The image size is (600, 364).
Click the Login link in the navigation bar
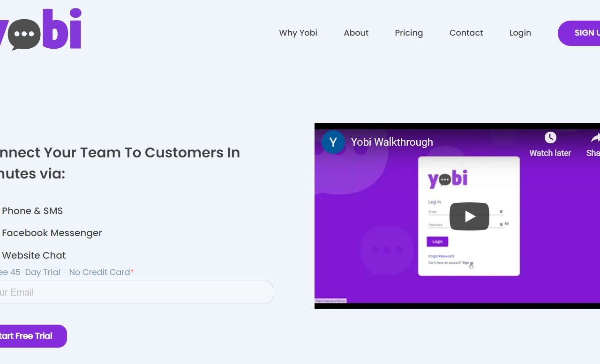(520, 33)
